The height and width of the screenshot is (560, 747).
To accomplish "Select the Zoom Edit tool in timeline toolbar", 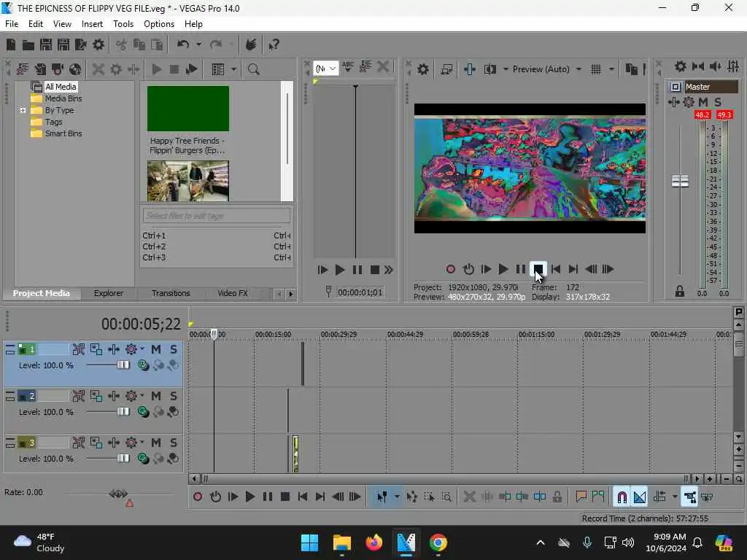I will pyautogui.click(x=446, y=497).
